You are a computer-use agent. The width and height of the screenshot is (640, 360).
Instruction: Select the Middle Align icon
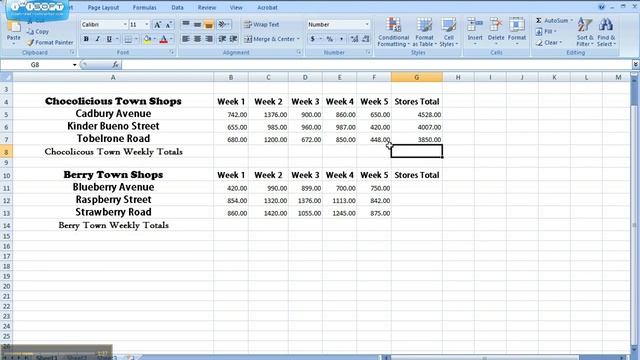tap(197, 24)
